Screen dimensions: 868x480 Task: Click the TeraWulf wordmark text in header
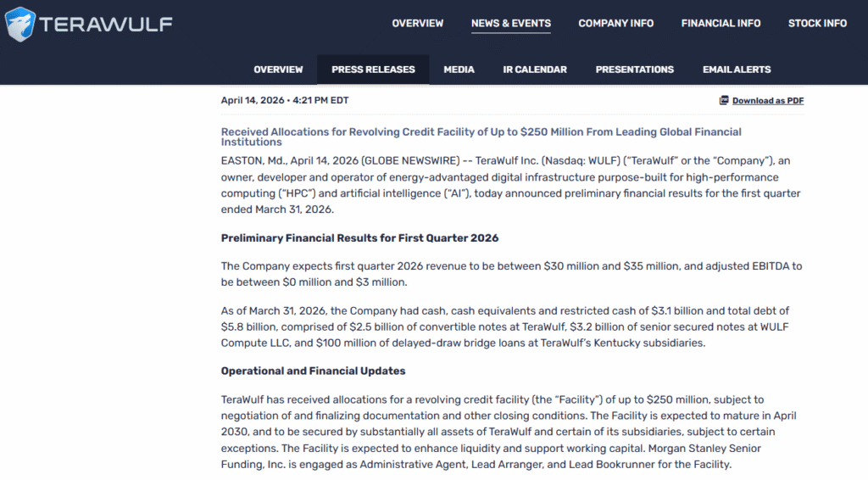click(106, 24)
